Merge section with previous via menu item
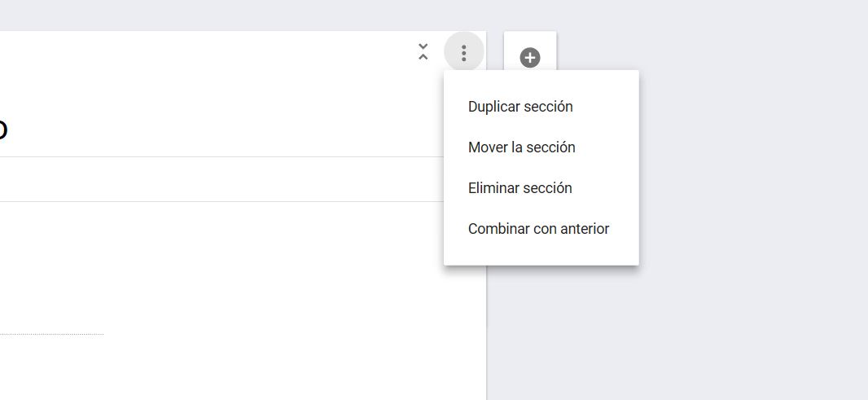The width and height of the screenshot is (868, 400). point(538,229)
